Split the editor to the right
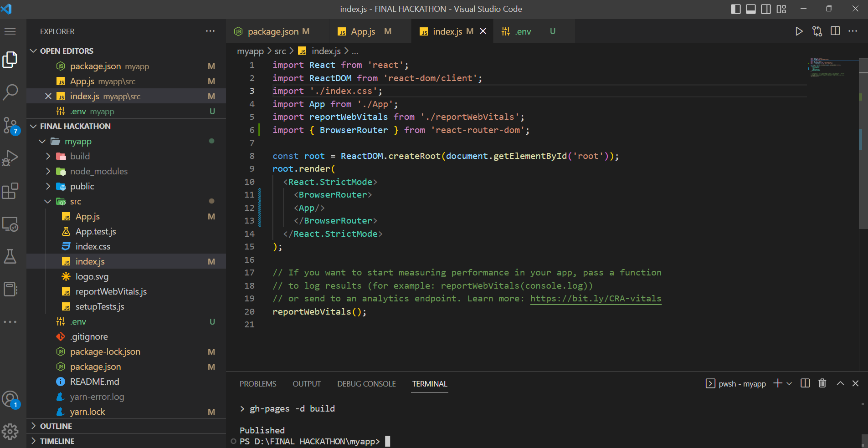 tap(835, 31)
